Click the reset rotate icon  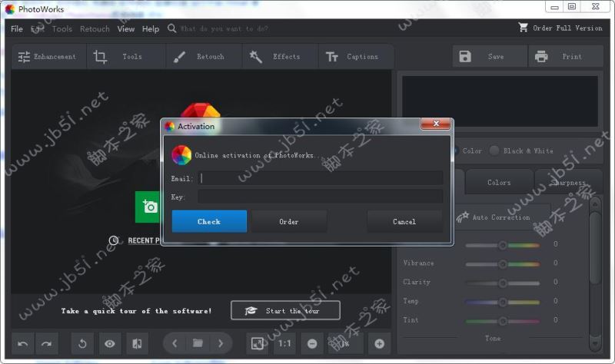(x=82, y=343)
